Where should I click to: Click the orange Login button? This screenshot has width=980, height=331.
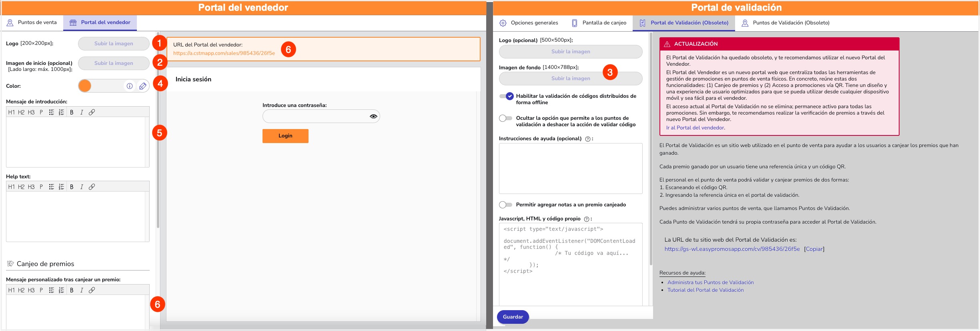point(285,136)
